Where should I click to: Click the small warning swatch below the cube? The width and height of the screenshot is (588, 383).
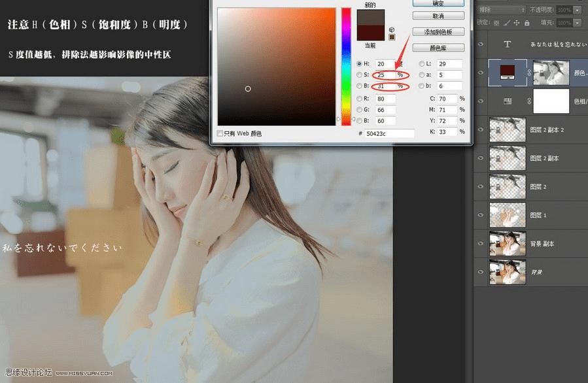(x=391, y=37)
